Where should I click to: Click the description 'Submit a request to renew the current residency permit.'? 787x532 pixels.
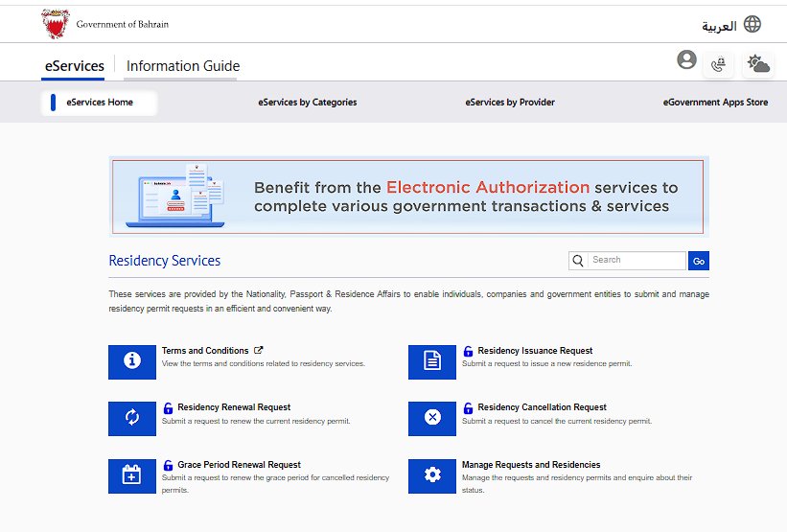(256, 421)
